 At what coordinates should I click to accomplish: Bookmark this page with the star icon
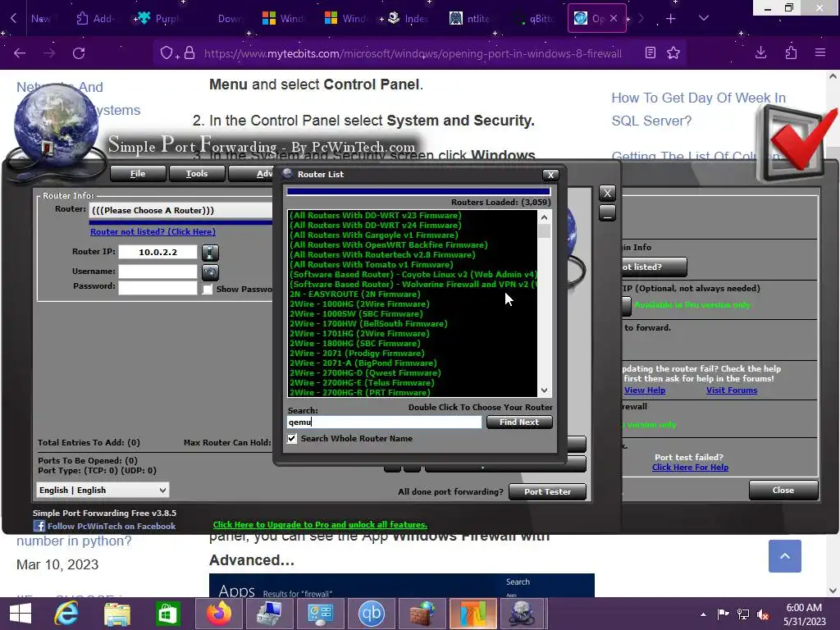click(673, 53)
